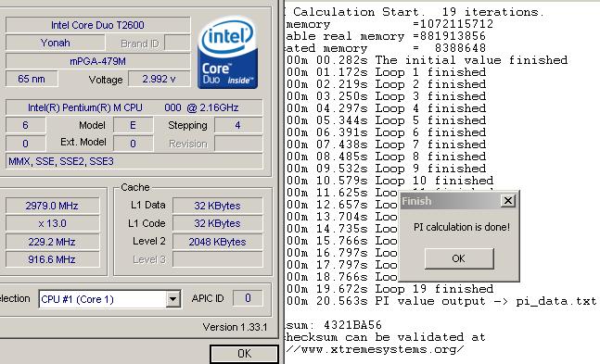The image size is (600, 364).
Task: Click the Intel Core Duo inside logo
Action: 228,53
